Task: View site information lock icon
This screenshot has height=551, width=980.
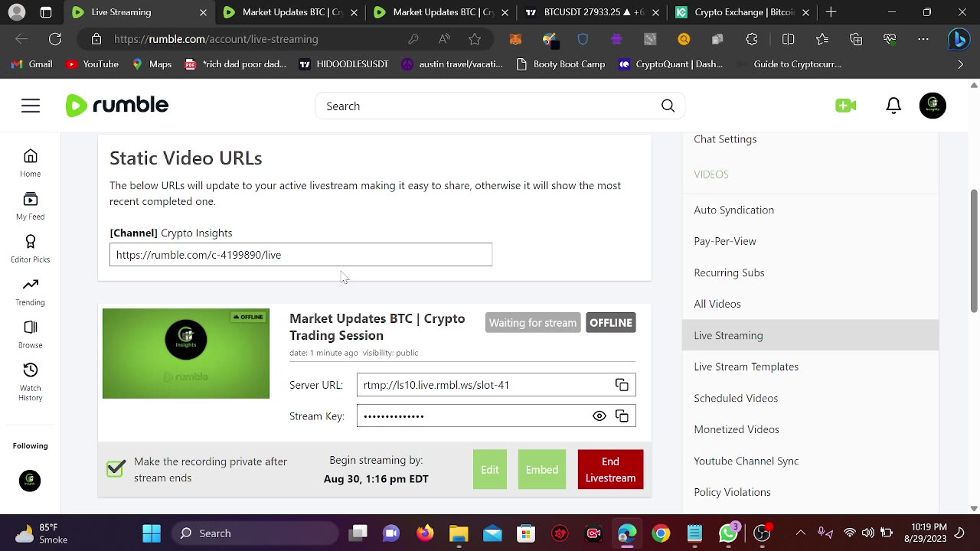Action: (96, 39)
